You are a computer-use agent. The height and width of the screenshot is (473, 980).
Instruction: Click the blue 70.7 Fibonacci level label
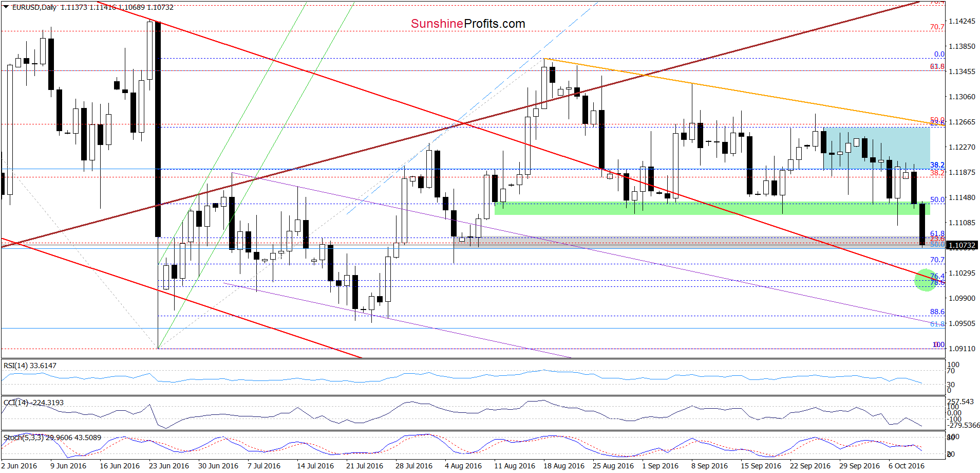937,260
